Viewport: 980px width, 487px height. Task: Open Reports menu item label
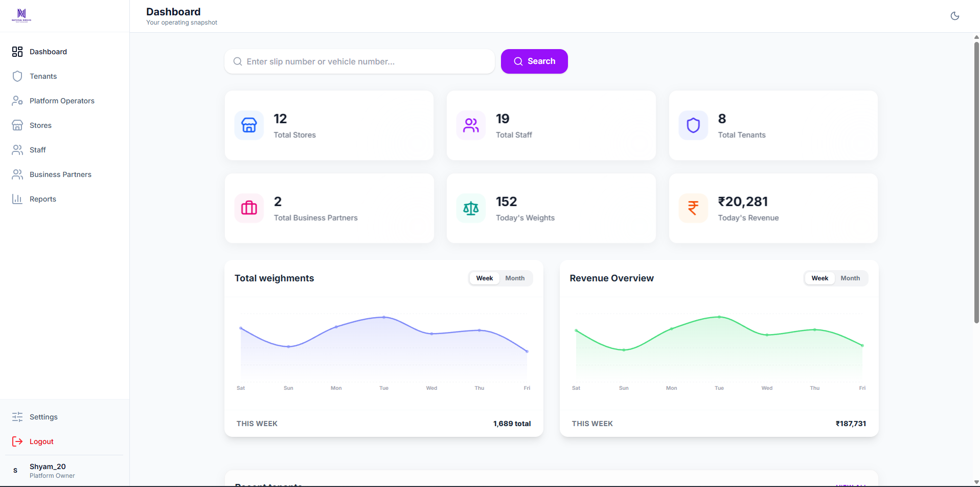(43, 199)
